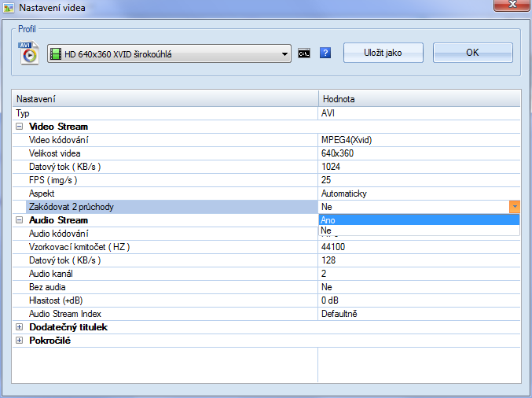Viewport: 532px width, 398px height.
Task: Click the 640x360 value cell
Action: [x=419, y=153]
